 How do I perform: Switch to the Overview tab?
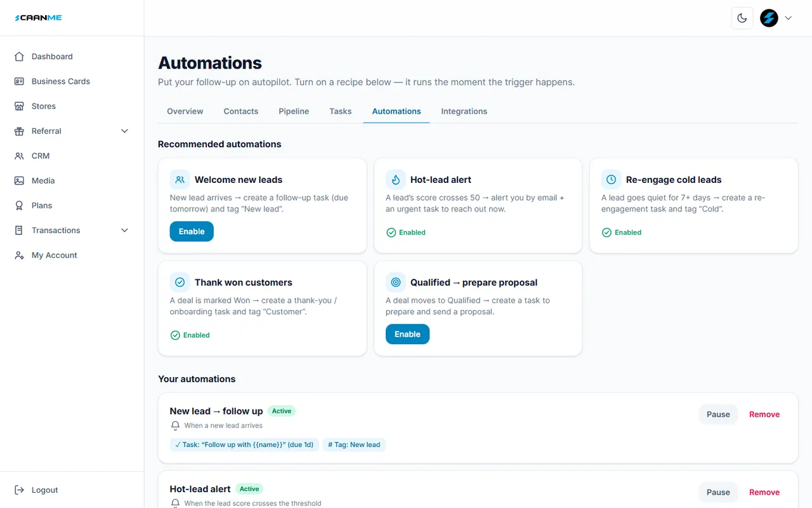click(x=185, y=111)
